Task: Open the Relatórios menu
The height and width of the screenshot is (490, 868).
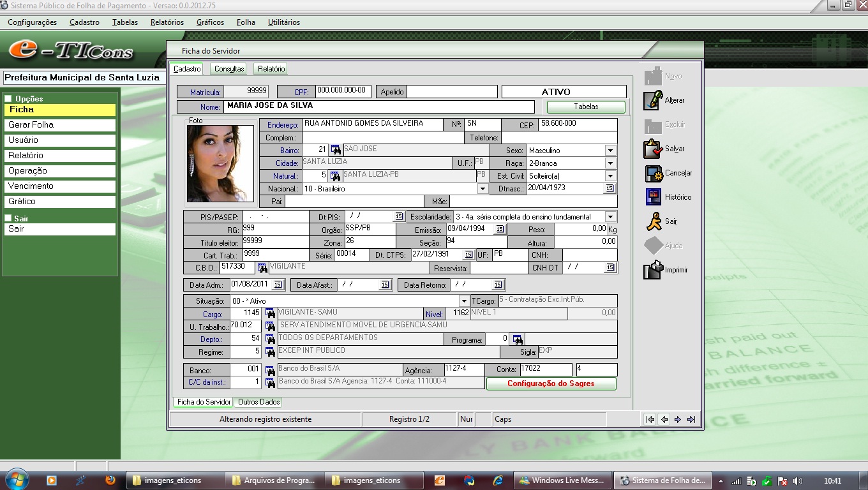Action: pyautogui.click(x=167, y=22)
